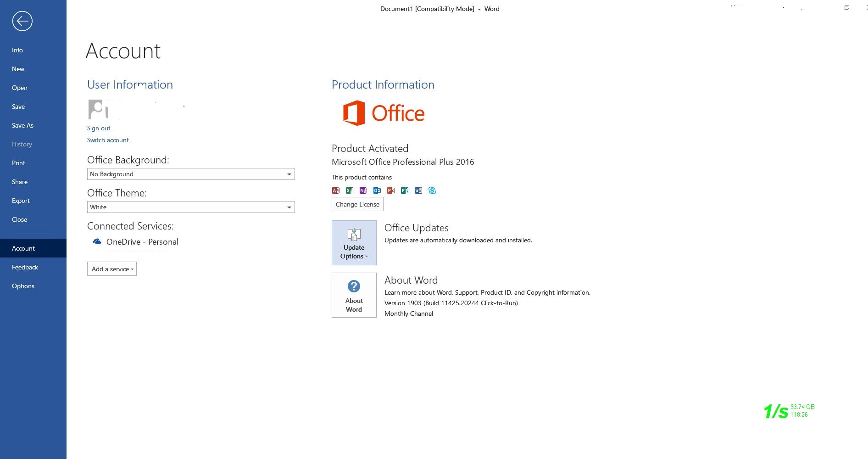This screenshot has width=868, height=459.
Task: Click the Sign out link
Action: [99, 128]
